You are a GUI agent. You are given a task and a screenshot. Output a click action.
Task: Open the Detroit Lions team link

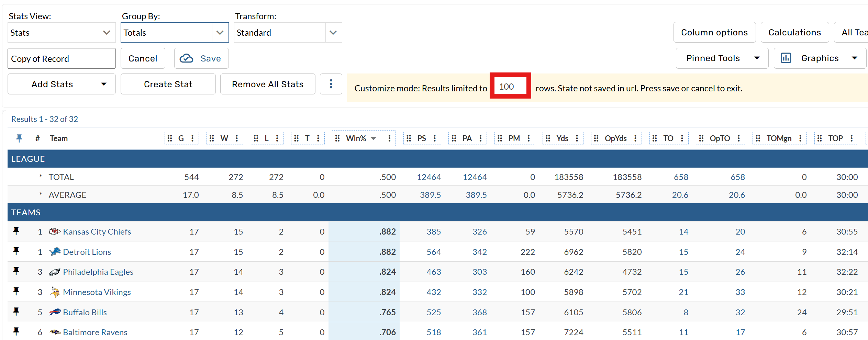[x=87, y=252]
